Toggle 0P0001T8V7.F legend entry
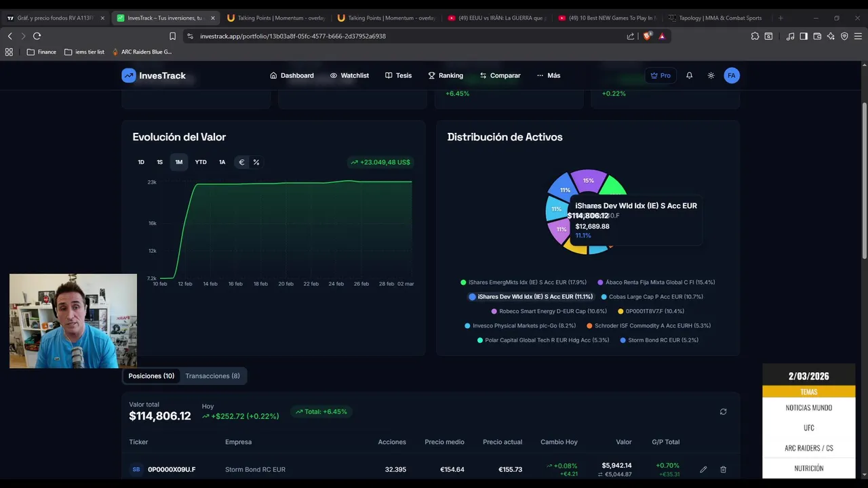This screenshot has width=868, height=488. (650, 311)
